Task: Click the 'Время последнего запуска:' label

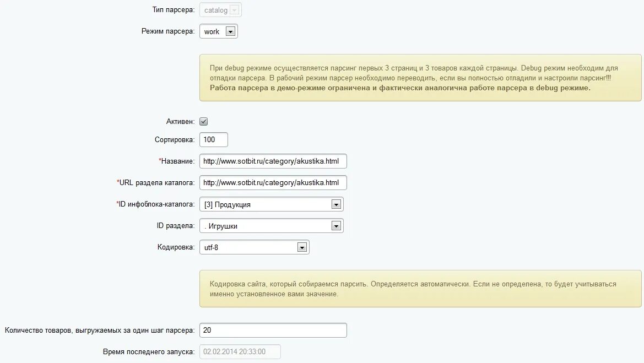Action: [149, 351]
